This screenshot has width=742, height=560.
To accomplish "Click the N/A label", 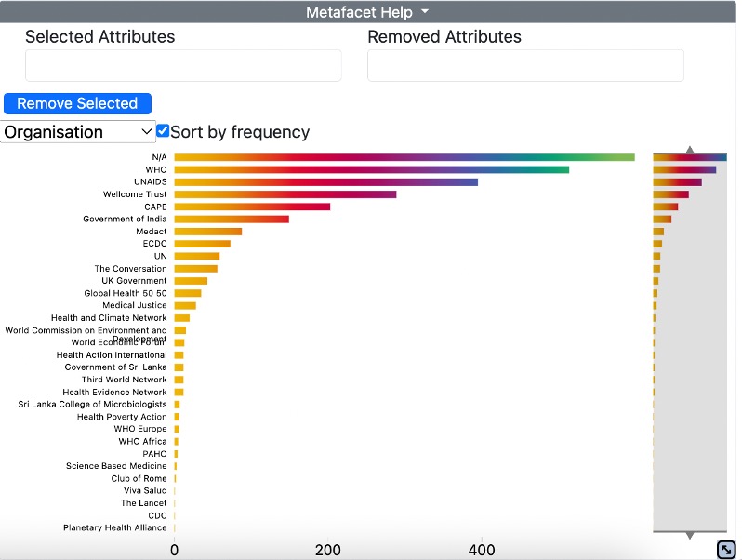I will pyautogui.click(x=160, y=157).
